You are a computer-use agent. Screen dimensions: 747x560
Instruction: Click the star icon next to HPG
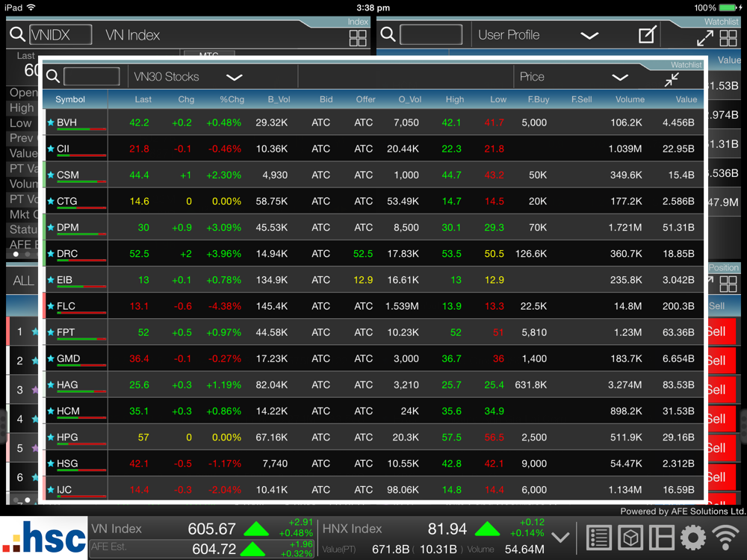(51, 437)
